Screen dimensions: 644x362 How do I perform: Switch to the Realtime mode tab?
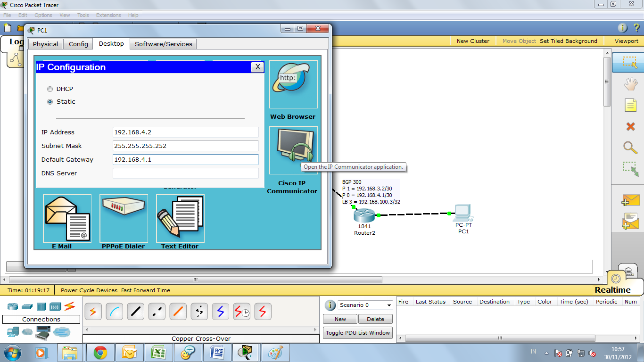tap(612, 290)
